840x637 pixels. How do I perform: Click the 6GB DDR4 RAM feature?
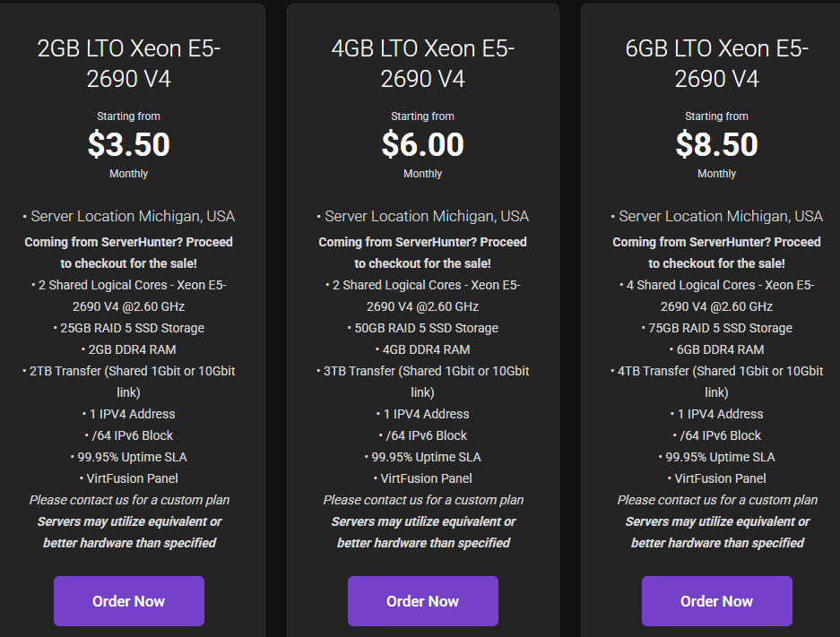pos(717,349)
